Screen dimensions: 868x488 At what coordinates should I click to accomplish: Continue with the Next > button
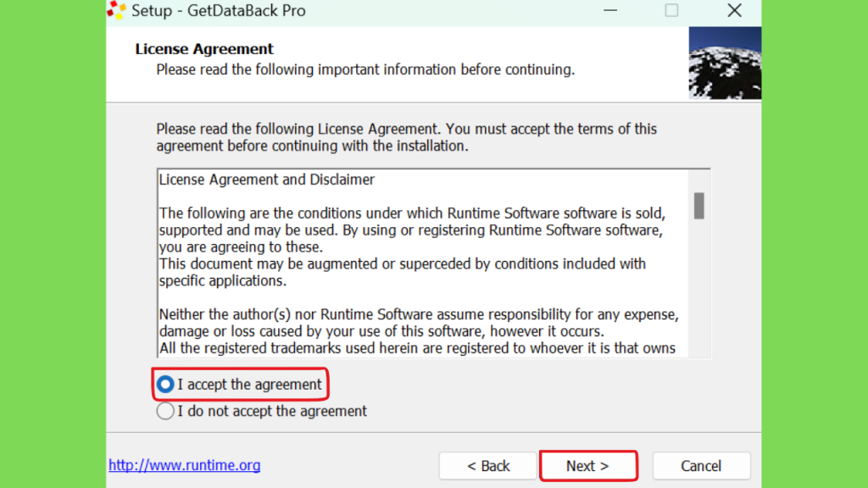[588, 466]
